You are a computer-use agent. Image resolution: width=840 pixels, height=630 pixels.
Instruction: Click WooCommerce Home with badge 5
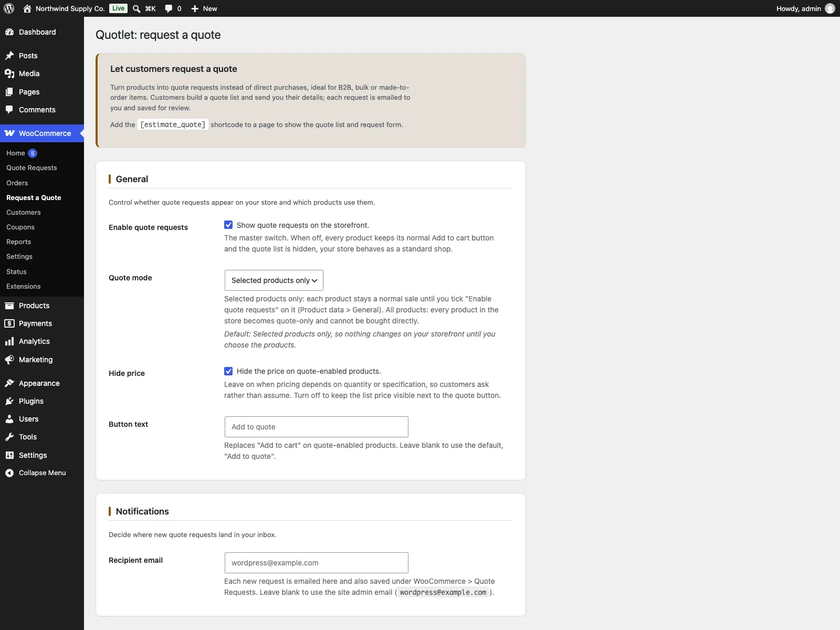[22, 153]
